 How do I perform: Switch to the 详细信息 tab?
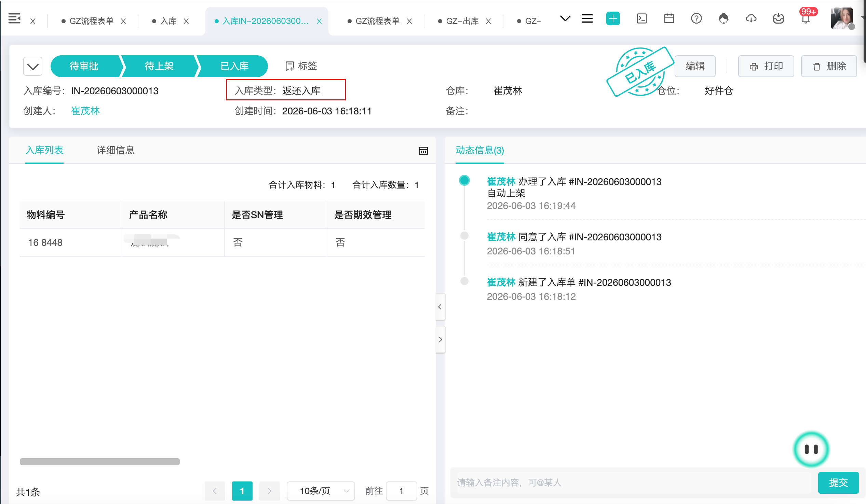tap(116, 150)
